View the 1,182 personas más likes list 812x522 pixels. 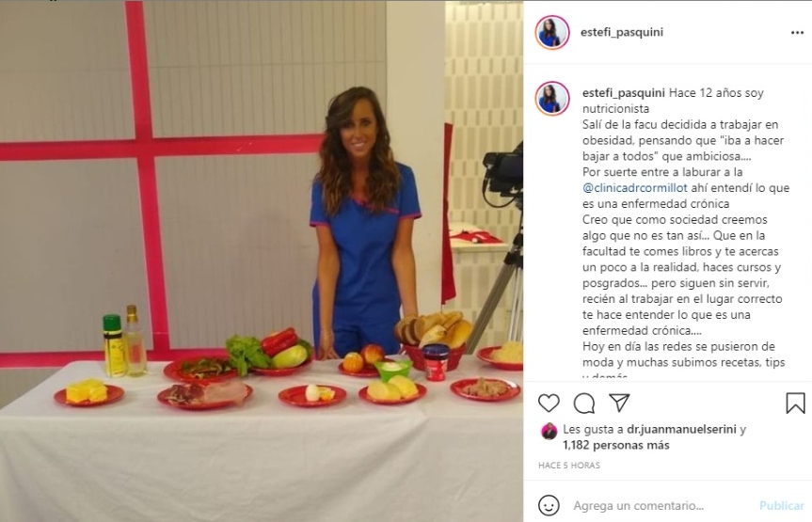[615, 446]
